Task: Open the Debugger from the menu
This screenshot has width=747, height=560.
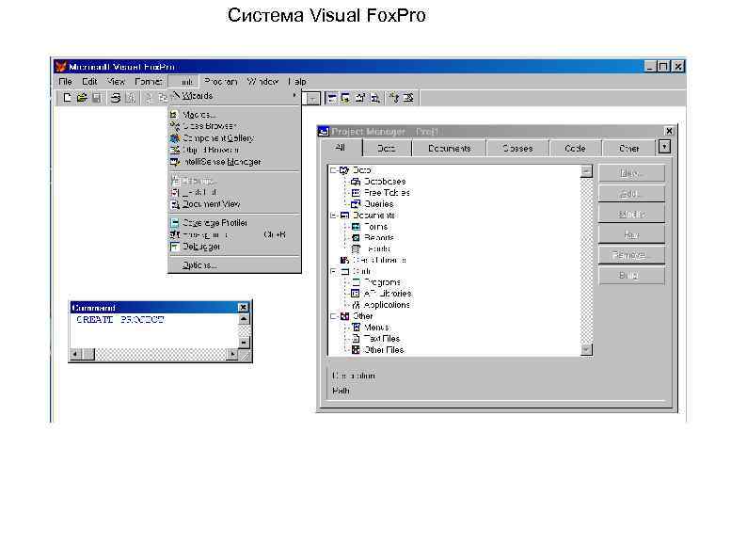Action: point(234,247)
